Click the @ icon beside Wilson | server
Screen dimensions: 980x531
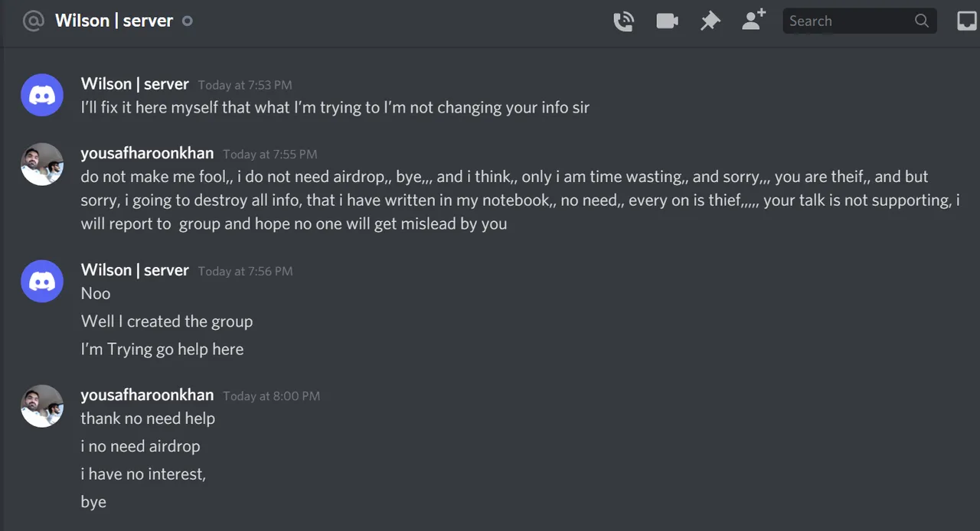tap(34, 21)
